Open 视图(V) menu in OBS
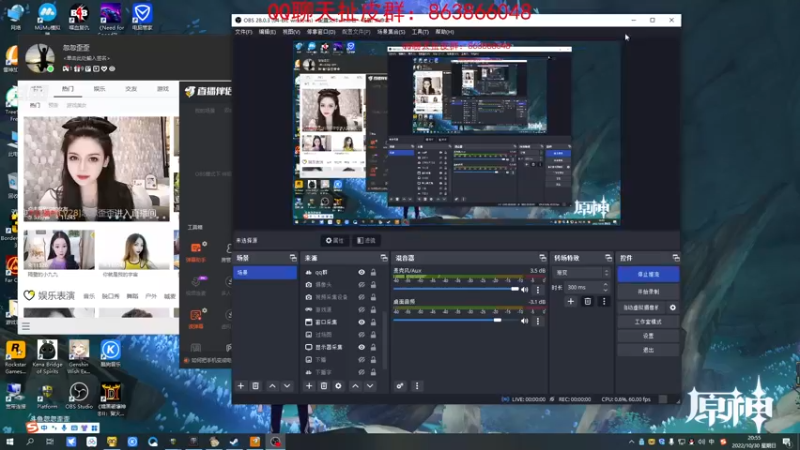 pos(291,32)
